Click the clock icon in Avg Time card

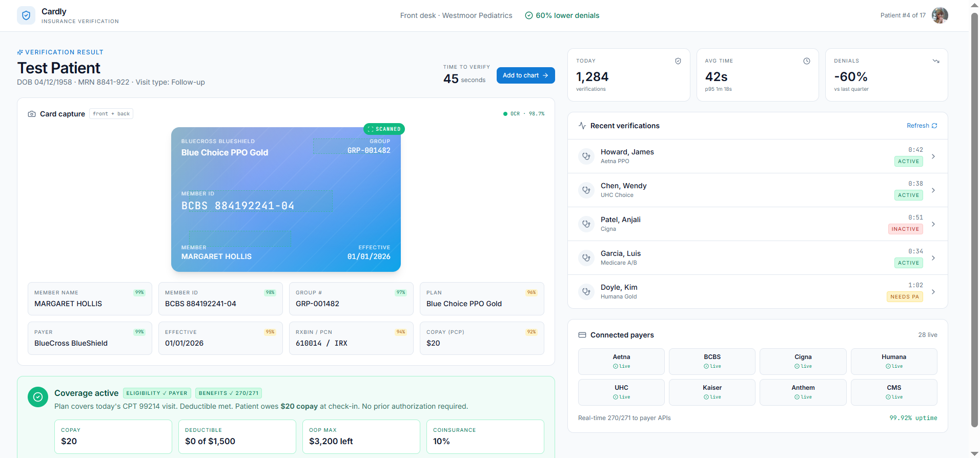[x=806, y=61]
